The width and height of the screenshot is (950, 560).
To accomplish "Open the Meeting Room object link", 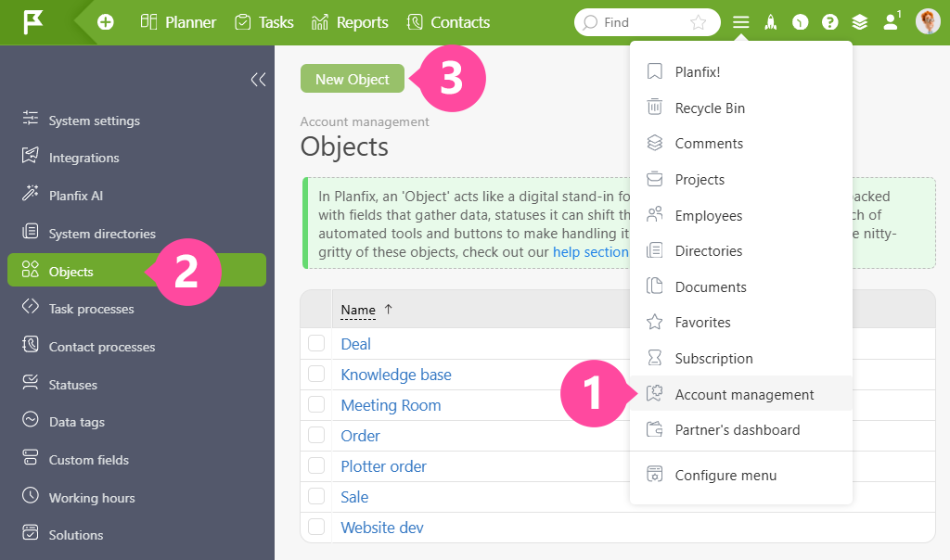I will [391, 405].
